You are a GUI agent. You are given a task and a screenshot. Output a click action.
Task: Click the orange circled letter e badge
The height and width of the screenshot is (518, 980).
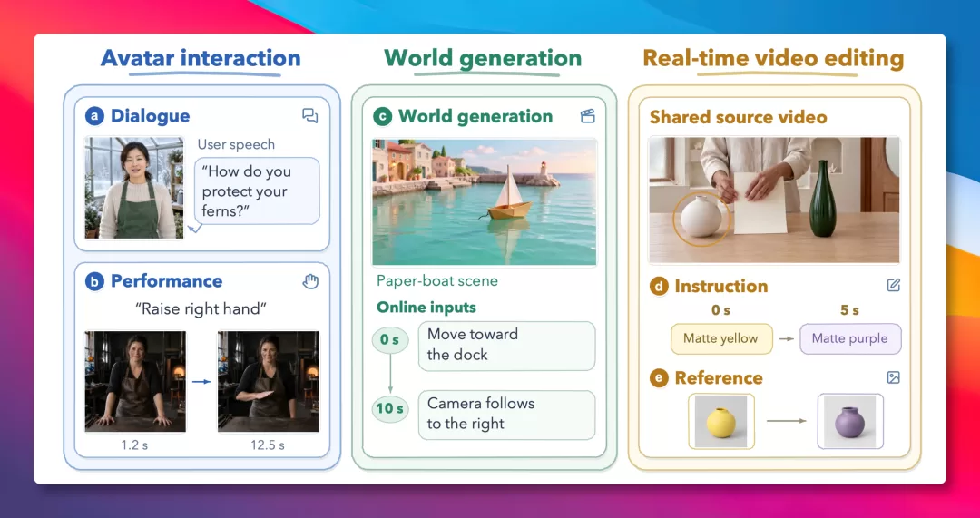(659, 378)
